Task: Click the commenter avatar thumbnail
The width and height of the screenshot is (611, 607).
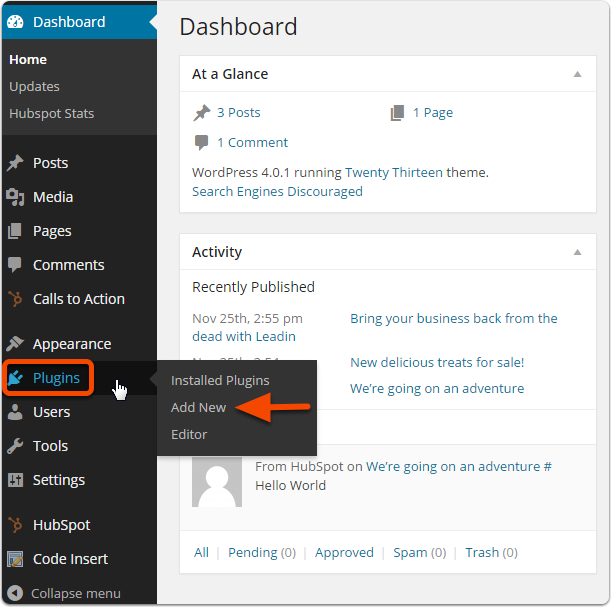Action: 217,481
